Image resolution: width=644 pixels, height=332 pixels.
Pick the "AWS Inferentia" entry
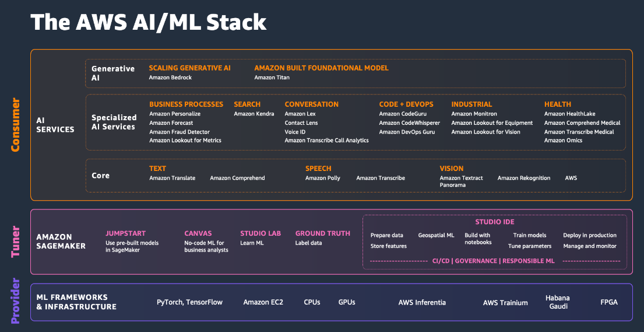(x=422, y=302)
